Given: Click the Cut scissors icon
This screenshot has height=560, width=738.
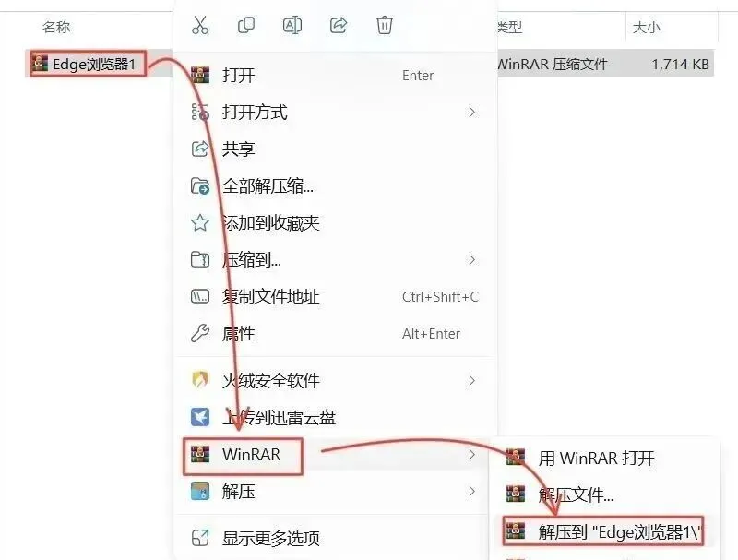Looking at the screenshot, I should click(200, 25).
